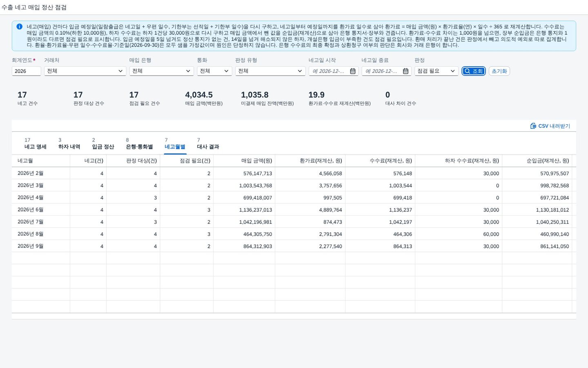This screenshot has width=588, height=368.
Task: Open the 통화 currency dropdown
Action: click(x=214, y=71)
